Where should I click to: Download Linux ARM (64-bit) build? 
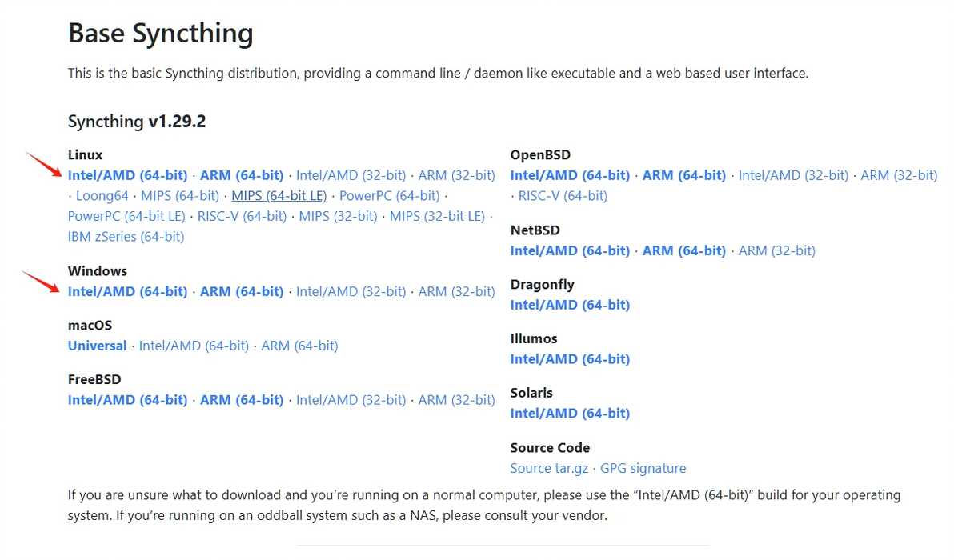click(x=242, y=175)
